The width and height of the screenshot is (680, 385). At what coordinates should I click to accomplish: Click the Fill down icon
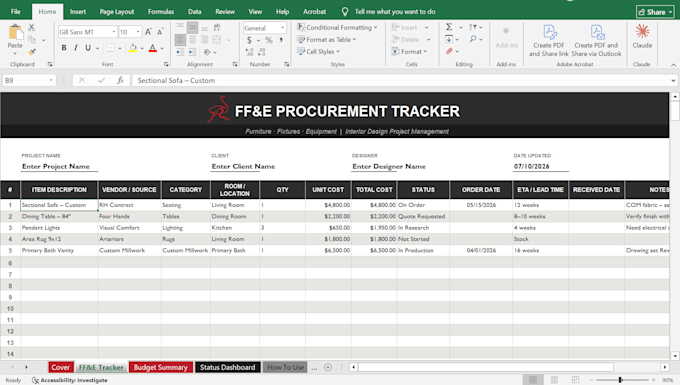[x=449, y=39]
